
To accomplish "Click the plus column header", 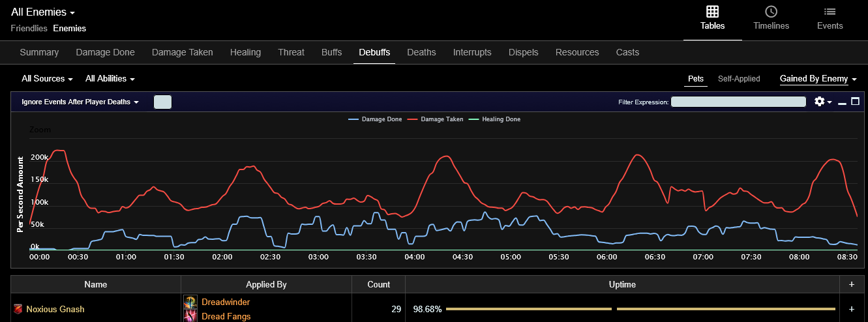I will click(851, 285).
